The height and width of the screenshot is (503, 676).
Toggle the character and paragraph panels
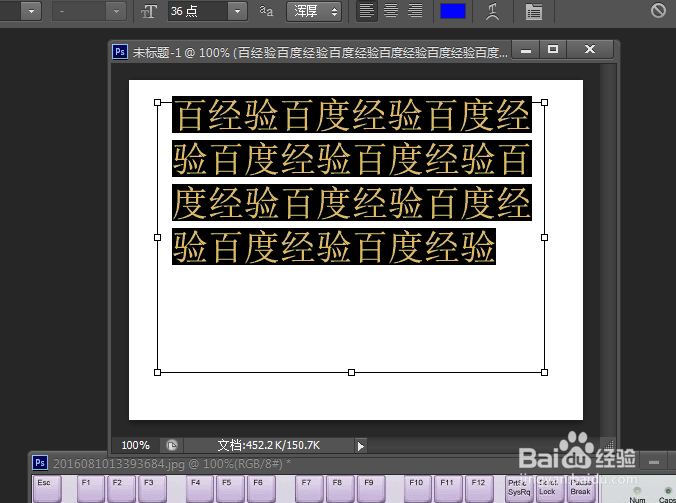click(x=534, y=12)
